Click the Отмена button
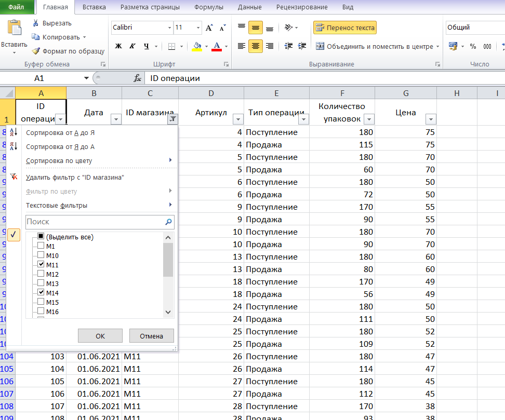This screenshot has height=420, width=505. click(x=151, y=336)
